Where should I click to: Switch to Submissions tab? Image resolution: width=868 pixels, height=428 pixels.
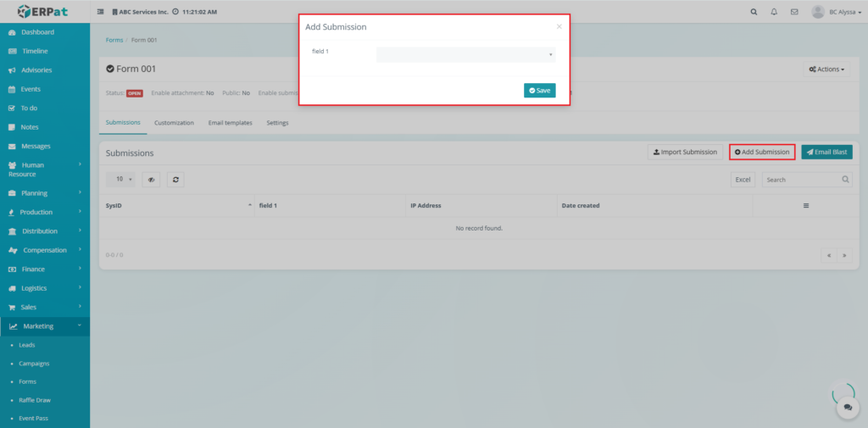tap(123, 122)
